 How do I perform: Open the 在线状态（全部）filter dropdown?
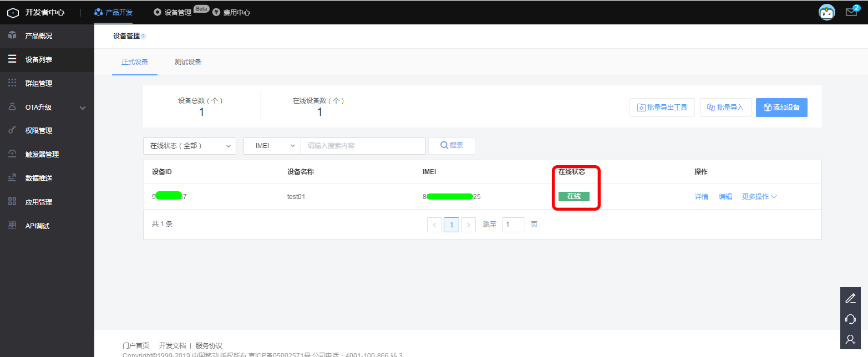click(x=190, y=146)
